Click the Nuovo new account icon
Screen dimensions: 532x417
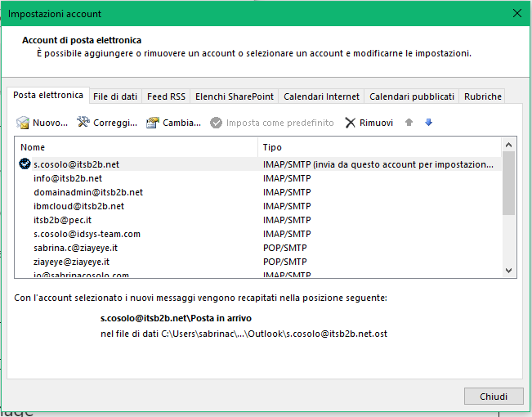tap(23, 123)
